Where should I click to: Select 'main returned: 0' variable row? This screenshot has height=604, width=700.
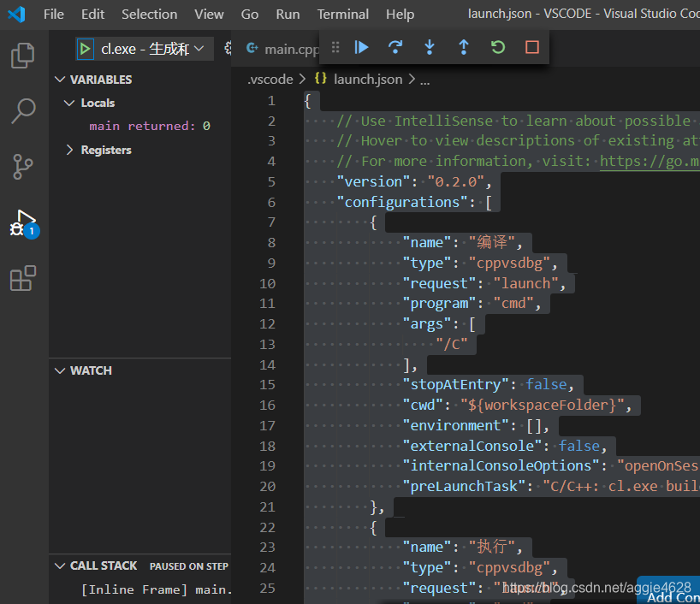pos(150,127)
